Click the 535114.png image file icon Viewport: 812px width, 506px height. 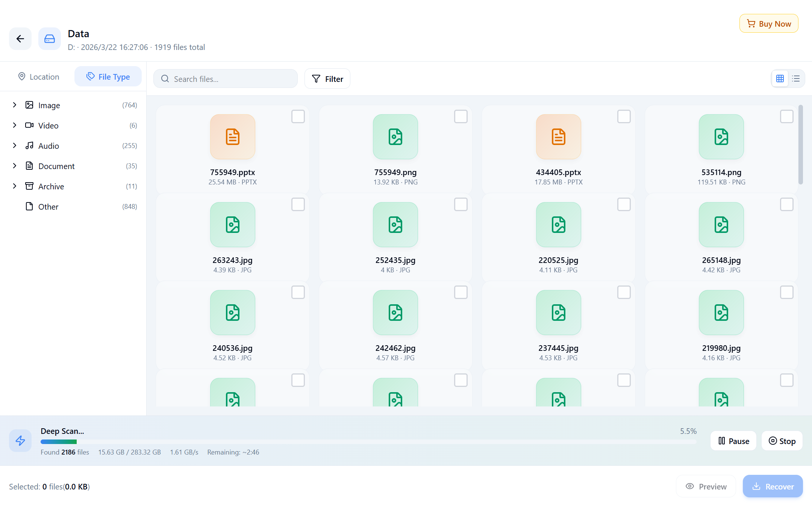(x=721, y=137)
